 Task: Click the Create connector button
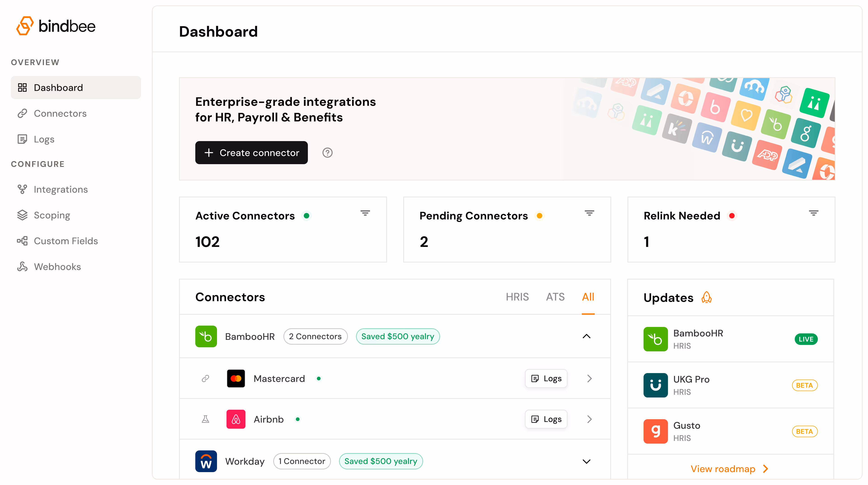[251, 153]
